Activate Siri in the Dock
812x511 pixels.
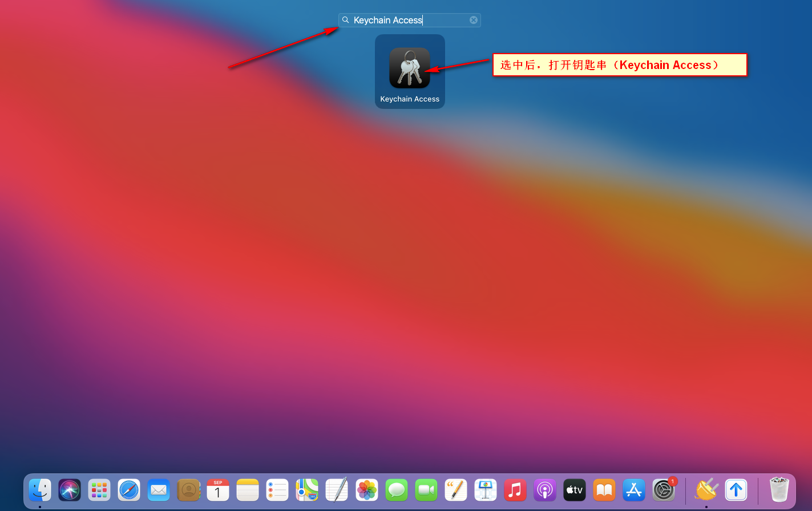(70, 490)
